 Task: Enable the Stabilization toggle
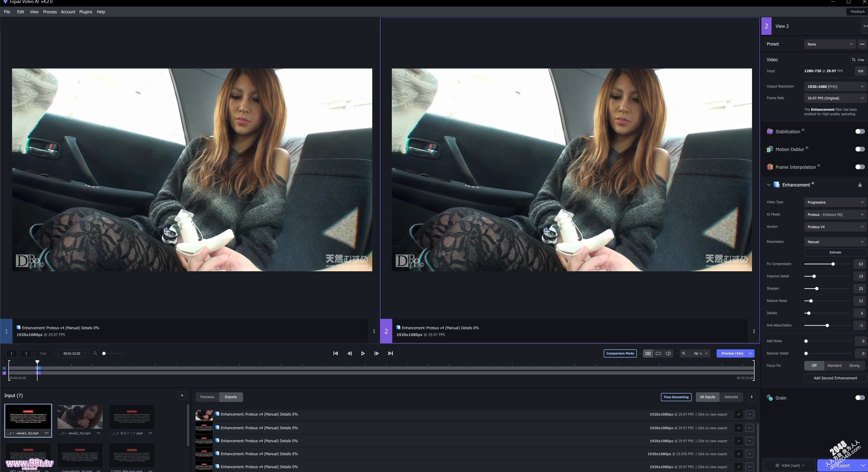(860, 132)
